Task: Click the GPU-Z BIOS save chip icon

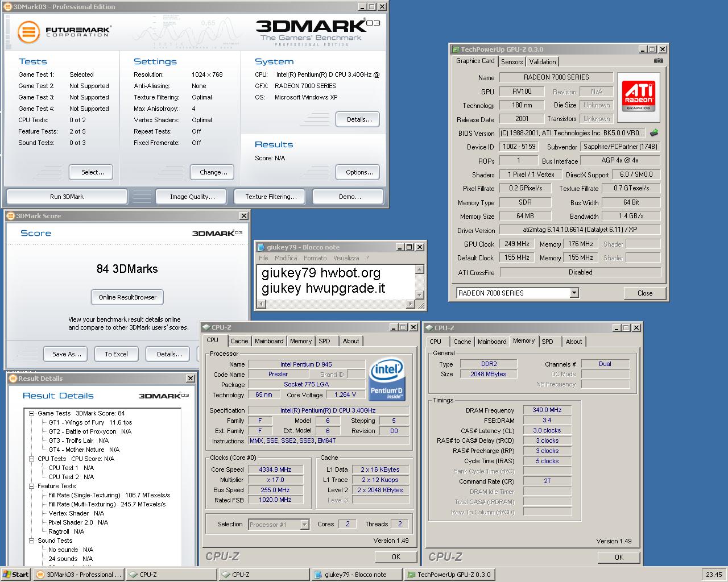Action: pos(654,132)
